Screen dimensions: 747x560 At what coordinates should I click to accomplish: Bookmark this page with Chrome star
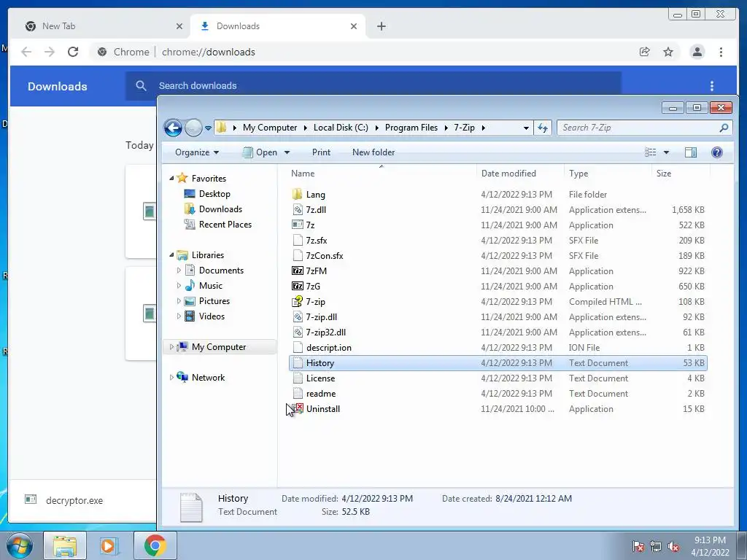pos(668,52)
